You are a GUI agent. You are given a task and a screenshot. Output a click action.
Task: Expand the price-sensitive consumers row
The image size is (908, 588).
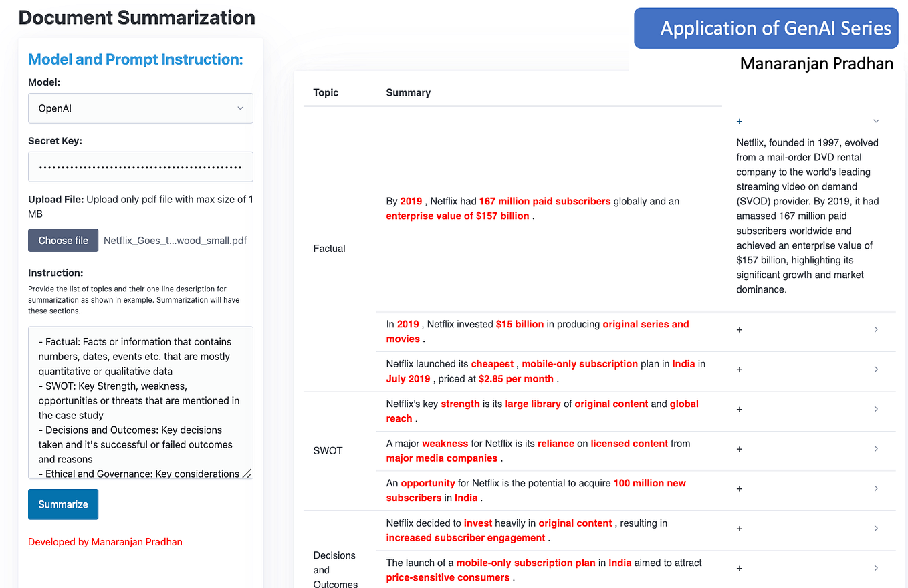click(x=739, y=567)
